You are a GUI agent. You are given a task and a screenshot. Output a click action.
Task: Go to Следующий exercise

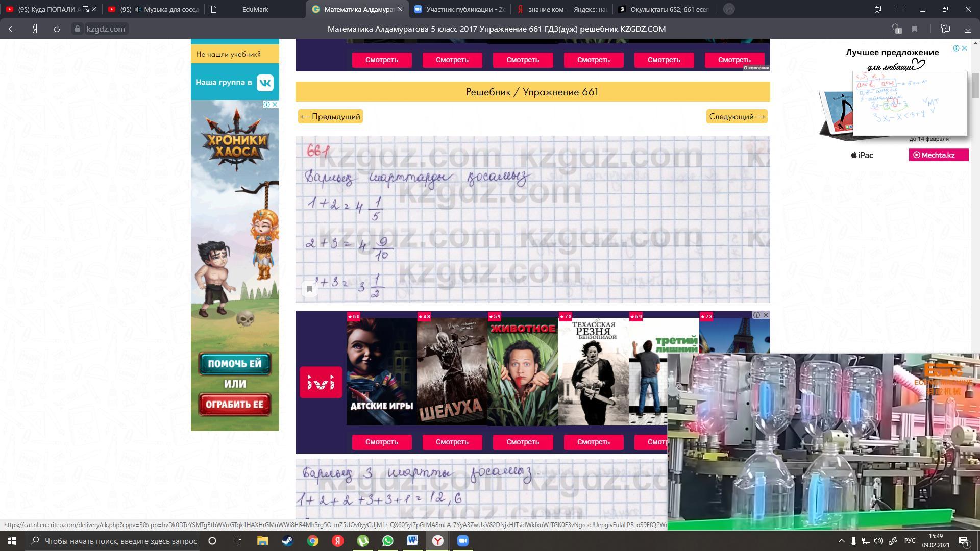coord(737,117)
